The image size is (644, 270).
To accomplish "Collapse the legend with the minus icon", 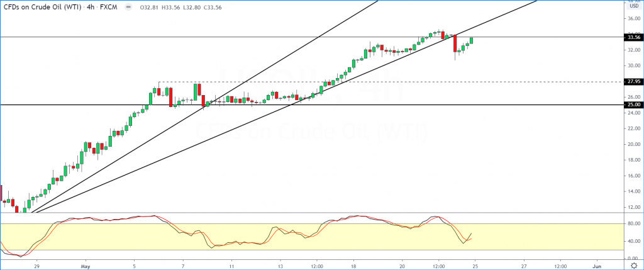I will point(130,7).
